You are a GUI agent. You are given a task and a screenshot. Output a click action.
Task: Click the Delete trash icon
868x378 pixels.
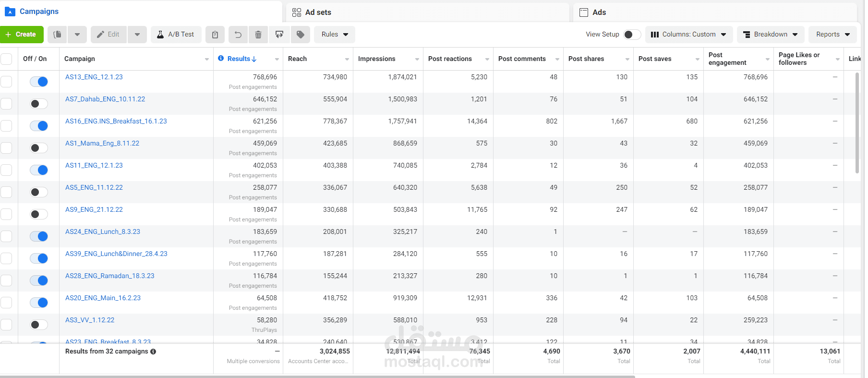(x=258, y=35)
